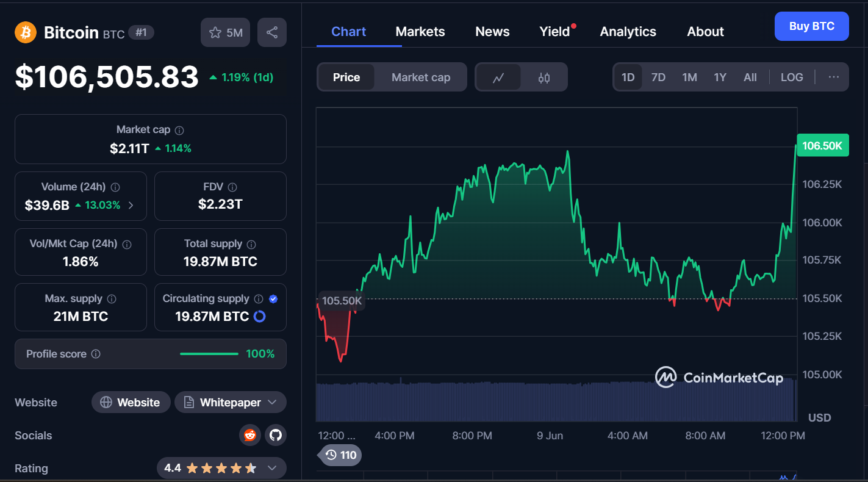
Task: Click the circulating supply progress ring icon
Action: pos(259,316)
